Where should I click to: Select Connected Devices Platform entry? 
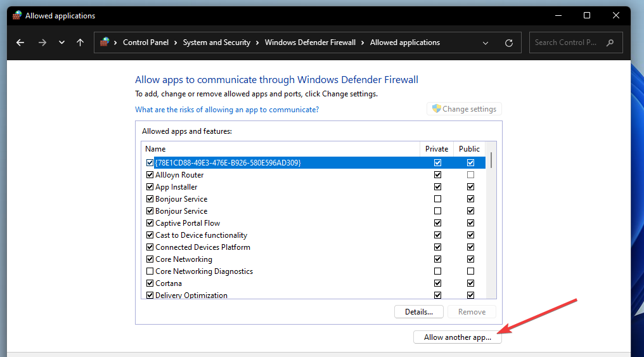tap(203, 247)
